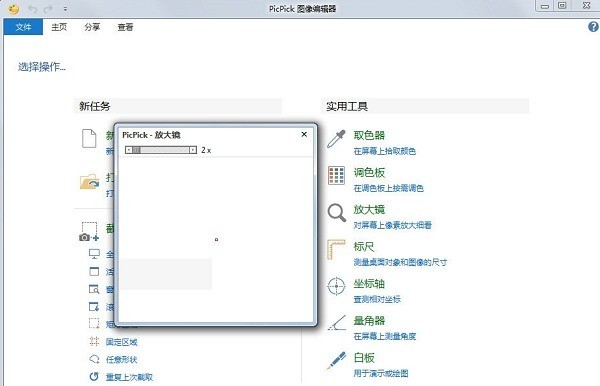Click the 在屏幕上拾取颜色 description text
Screen dimensions: 600x386
pos(385,151)
